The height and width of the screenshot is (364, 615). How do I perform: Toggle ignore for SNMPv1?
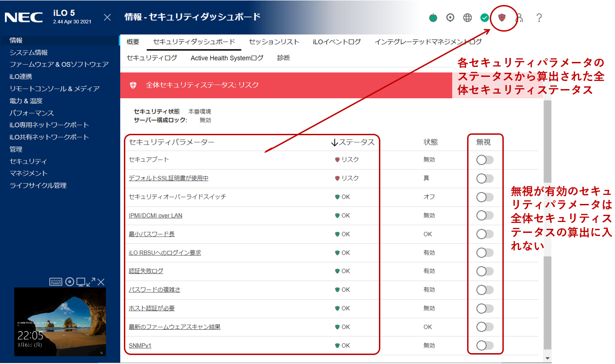click(x=485, y=345)
